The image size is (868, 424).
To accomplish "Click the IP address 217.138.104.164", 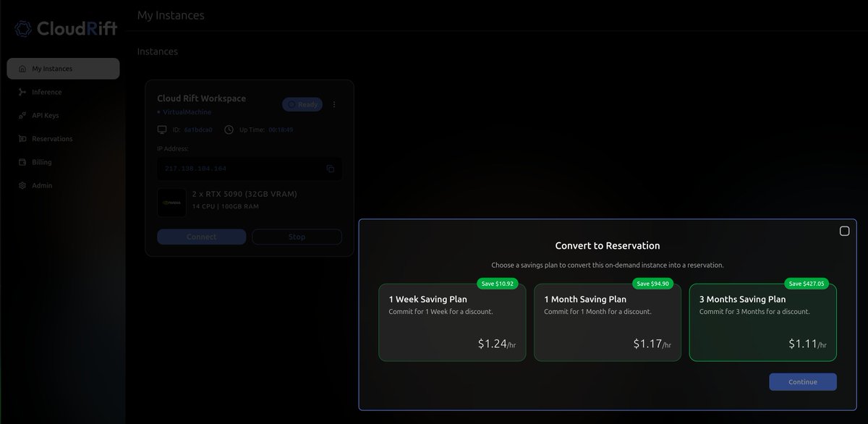I will [x=195, y=169].
